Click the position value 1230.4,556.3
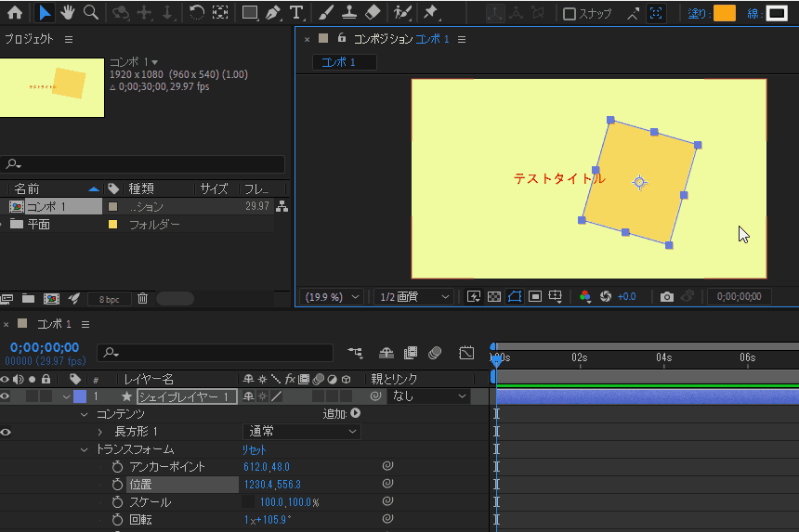The height and width of the screenshot is (532, 799). (272, 485)
